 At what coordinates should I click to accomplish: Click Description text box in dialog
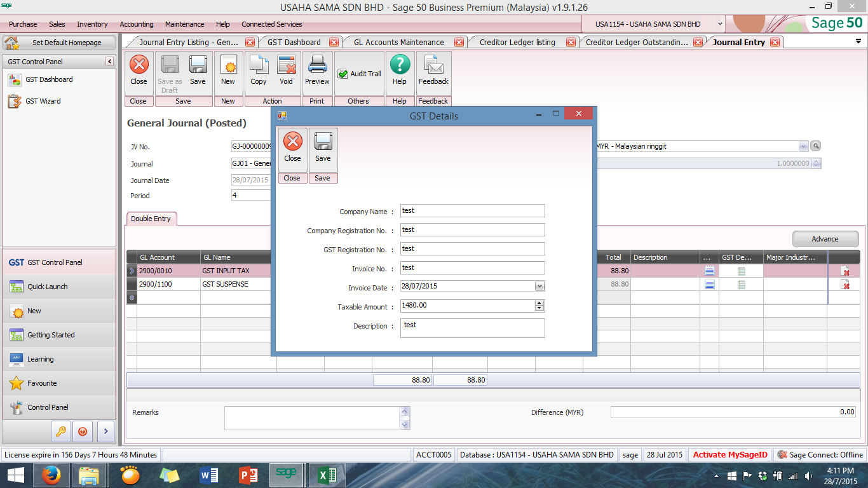coord(473,328)
